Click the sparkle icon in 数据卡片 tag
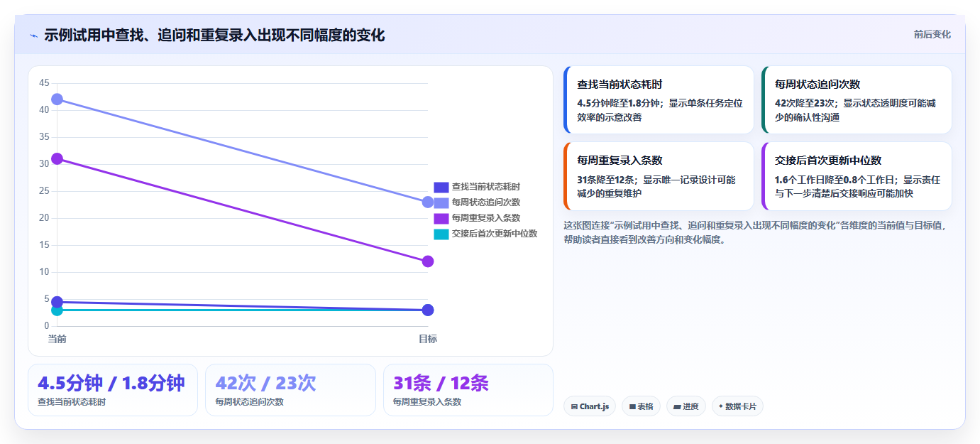Image resolution: width=980 pixels, height=444 pixels. (x=721, y=406)
